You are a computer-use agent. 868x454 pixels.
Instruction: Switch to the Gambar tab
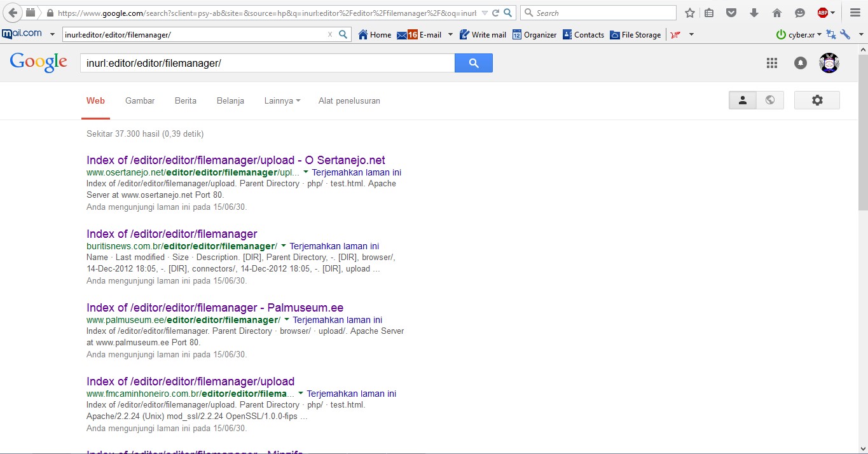tap(140, 100)
